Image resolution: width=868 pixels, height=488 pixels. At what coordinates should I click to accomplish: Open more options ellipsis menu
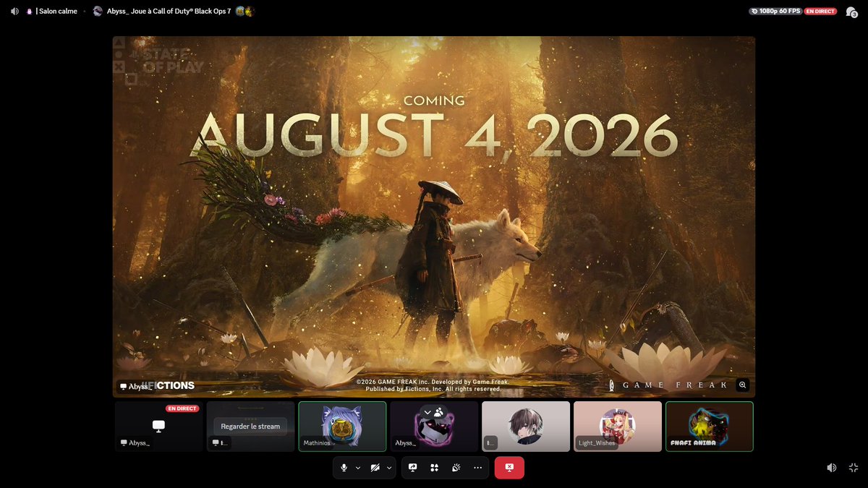pyautogui.click(x=477, y=468)
